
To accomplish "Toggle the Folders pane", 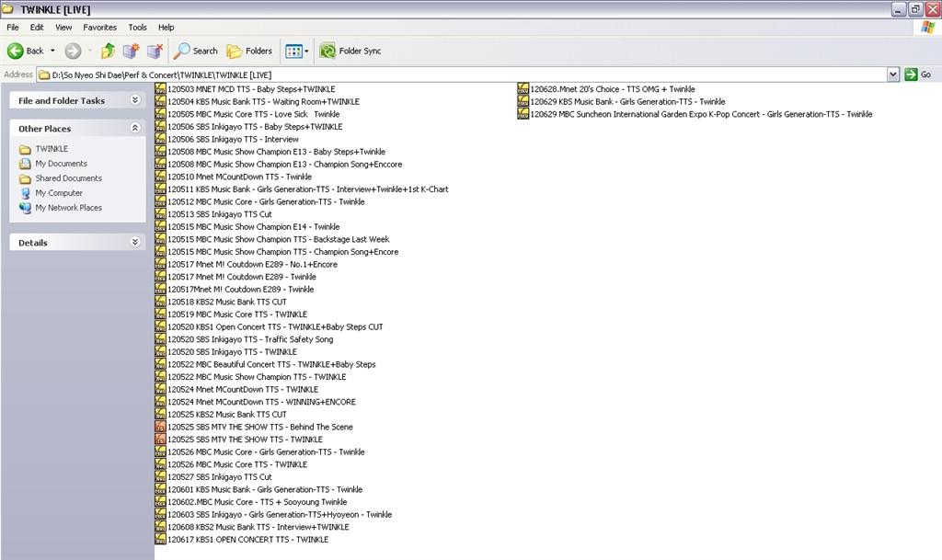I will click(x=249, y=51).
